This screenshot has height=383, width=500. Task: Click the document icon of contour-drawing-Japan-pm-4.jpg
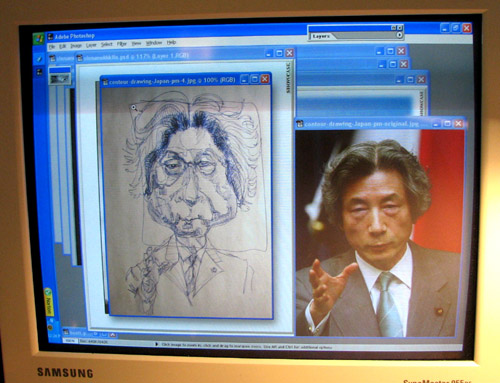pyautogui.click(x=105, y=82)
